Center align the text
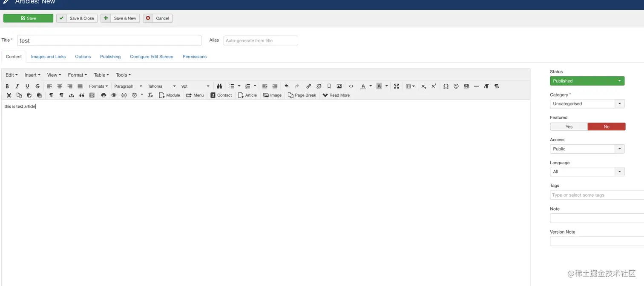 [60, 86]
